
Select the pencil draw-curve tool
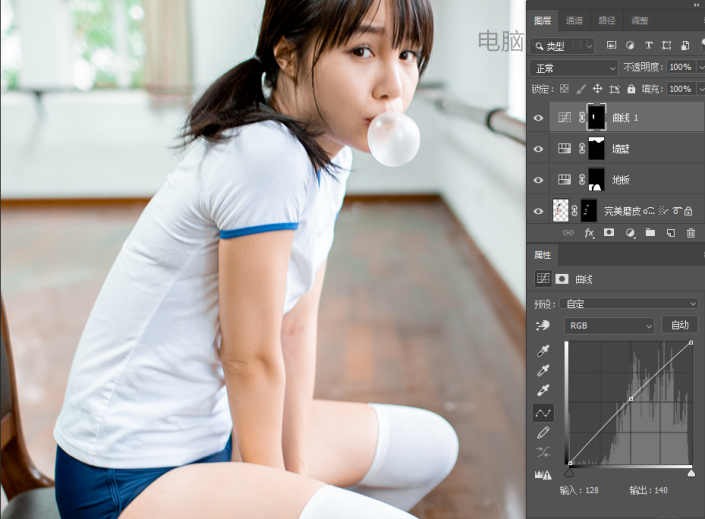pos(544,433)
